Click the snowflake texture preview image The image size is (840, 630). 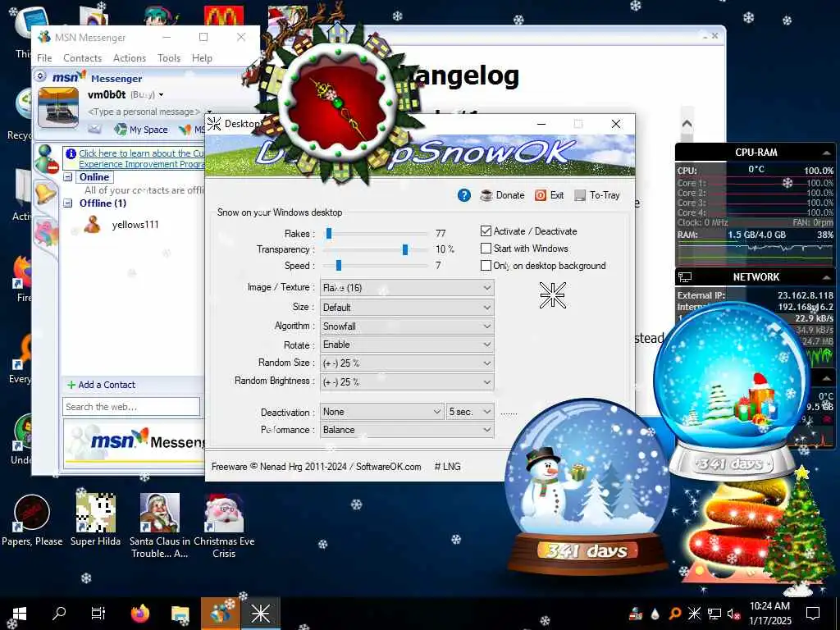[552, 295]
